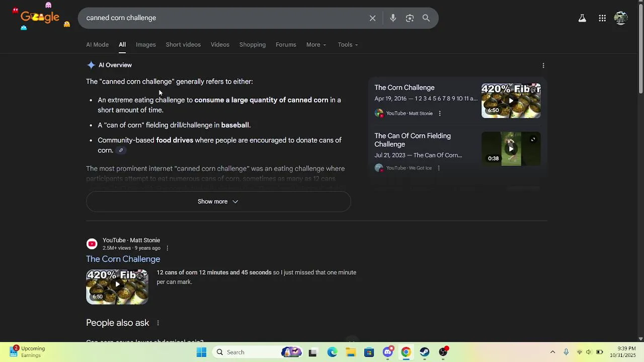Open AI Overview three-dot options menu

coord(543,65)
